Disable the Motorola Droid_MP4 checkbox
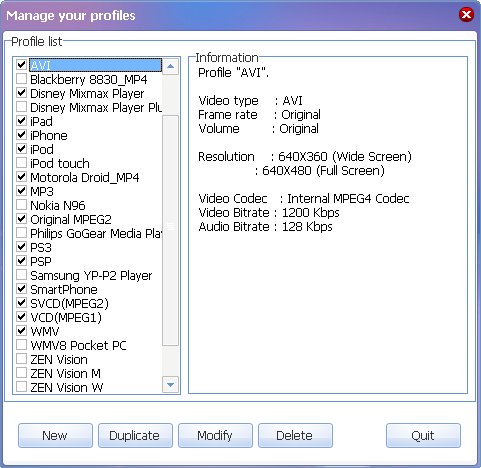 coord(21,176)
